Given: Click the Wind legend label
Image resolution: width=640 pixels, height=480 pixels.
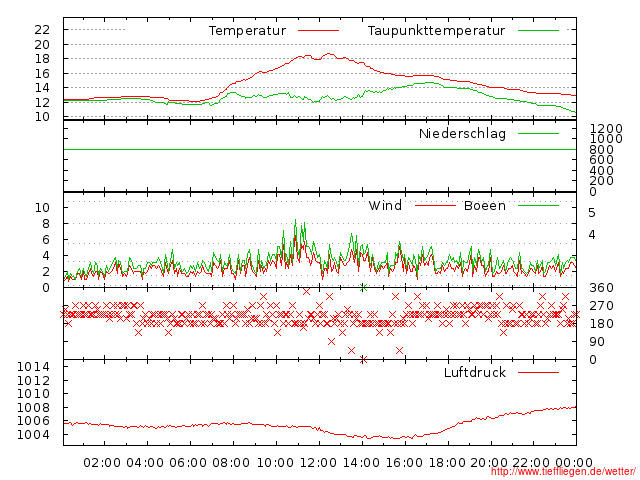Looking at the screenshot, I should (385, 206).
